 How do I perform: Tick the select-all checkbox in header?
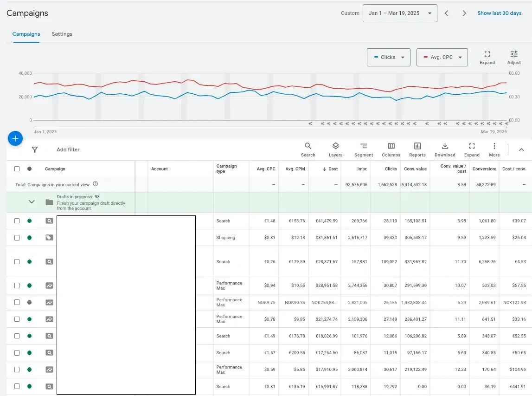point(17,169)
